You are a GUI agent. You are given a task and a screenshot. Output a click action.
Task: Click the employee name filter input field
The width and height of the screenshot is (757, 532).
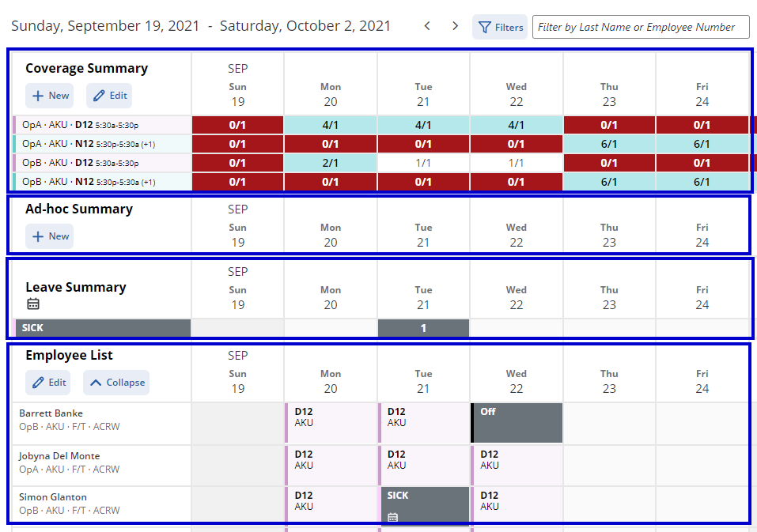point(641,26)
